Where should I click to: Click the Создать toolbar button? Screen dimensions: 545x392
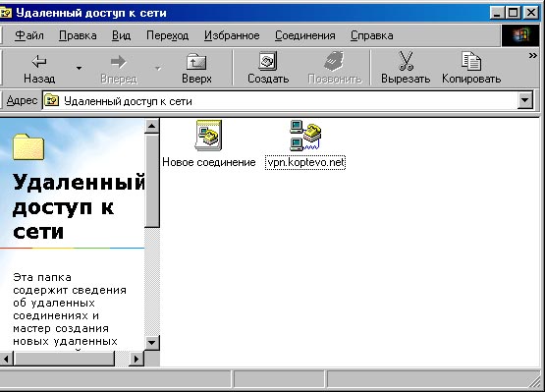tap(268, 69)
